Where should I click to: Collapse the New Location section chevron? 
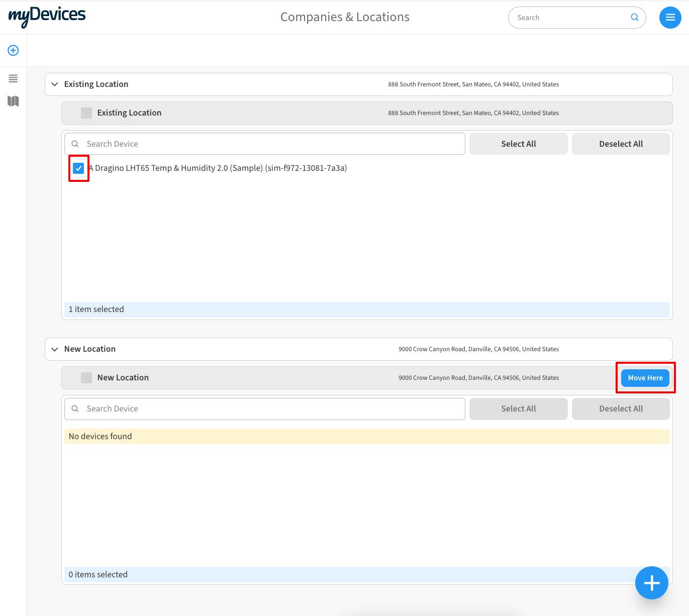[x=55, y=349]
